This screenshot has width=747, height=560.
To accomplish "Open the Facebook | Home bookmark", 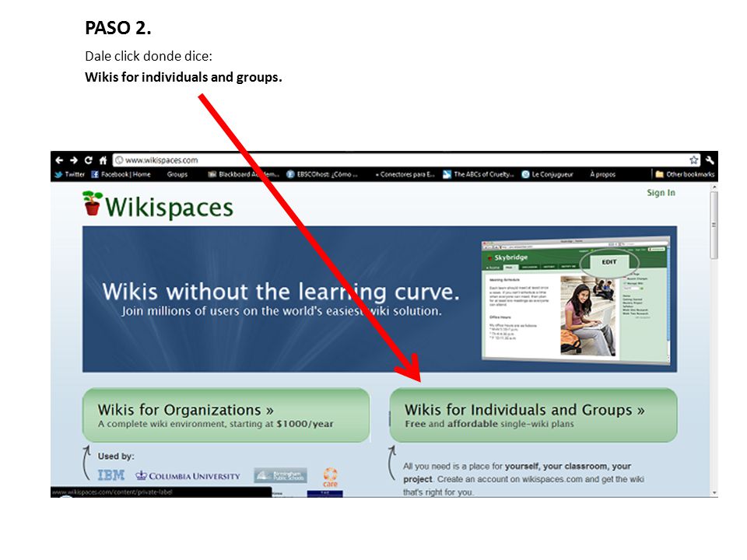I will coord(121,174).
